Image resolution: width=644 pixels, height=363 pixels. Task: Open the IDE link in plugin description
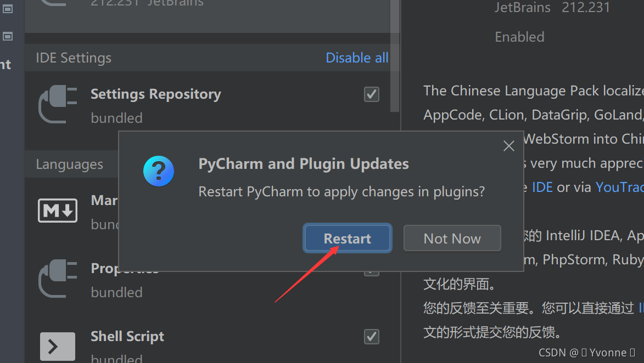tap(542, 188)
